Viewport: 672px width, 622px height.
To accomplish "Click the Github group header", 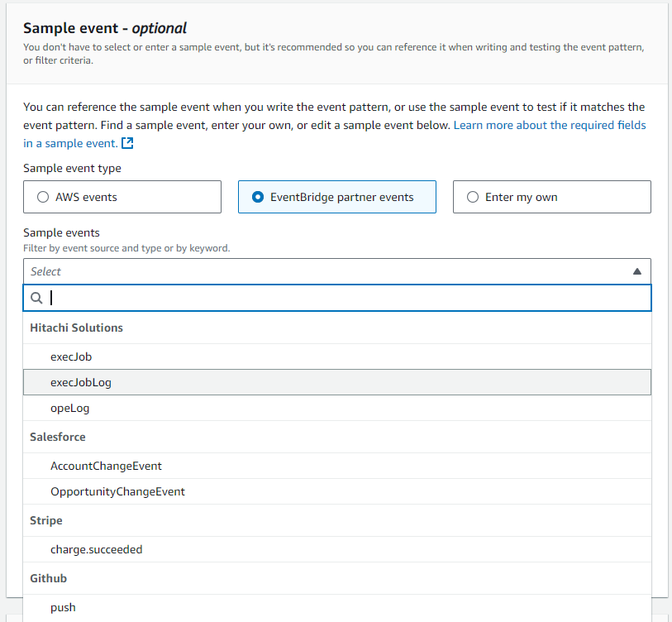I will tap(48, 578).
